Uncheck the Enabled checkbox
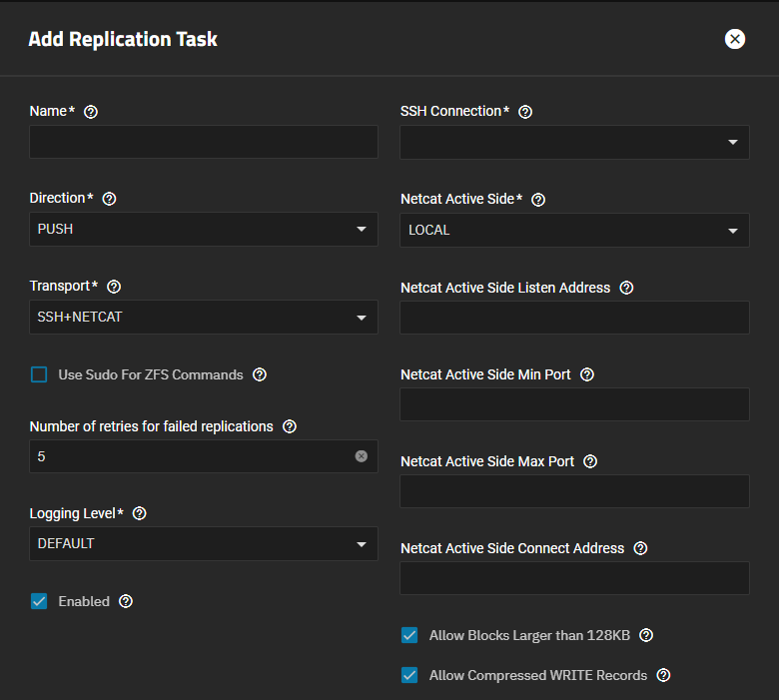This screenshot has height=700, width=779. tap(39, 601)
